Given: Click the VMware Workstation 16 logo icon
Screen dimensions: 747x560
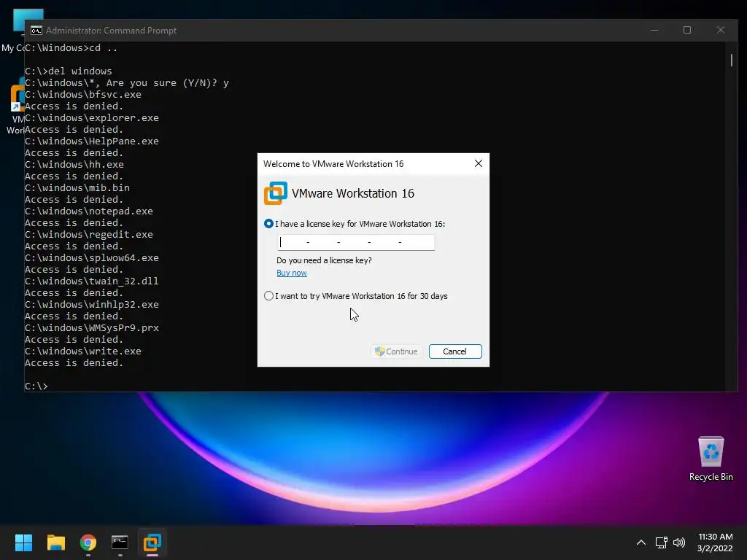Looking at the screenshot, I should [x=276, y=193].
